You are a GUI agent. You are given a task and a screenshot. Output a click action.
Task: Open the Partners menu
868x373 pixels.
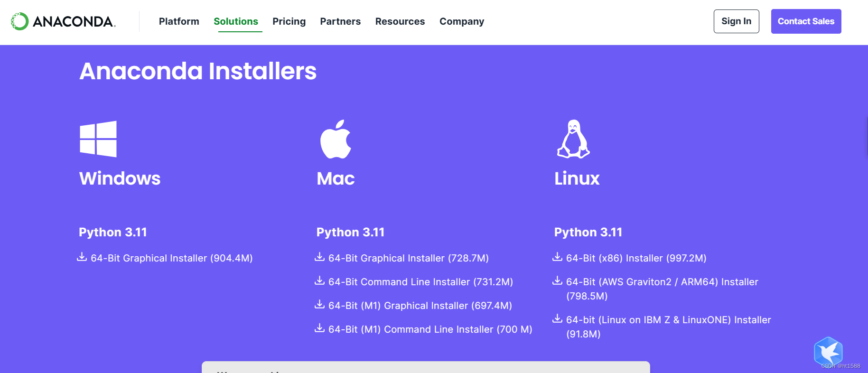point(340,21)
